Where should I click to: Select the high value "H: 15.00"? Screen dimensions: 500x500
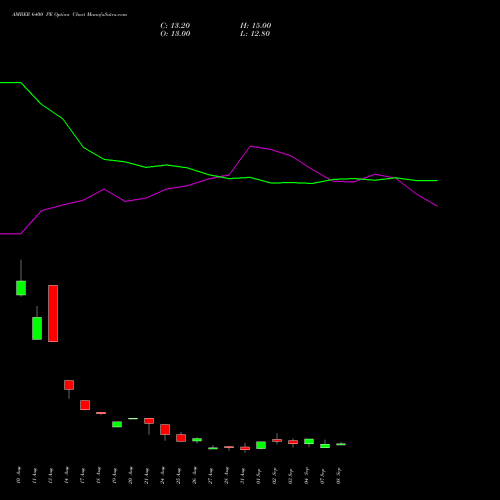[256, 26]
